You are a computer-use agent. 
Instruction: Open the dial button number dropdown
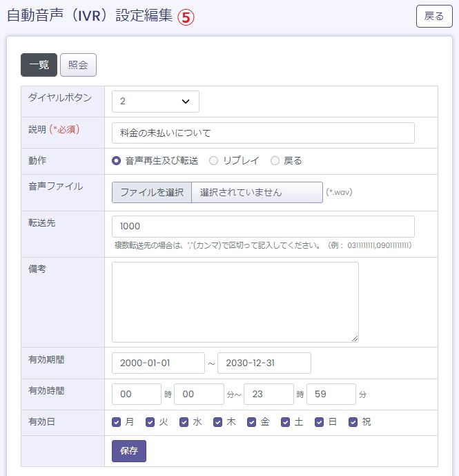(x=155, y=102)
